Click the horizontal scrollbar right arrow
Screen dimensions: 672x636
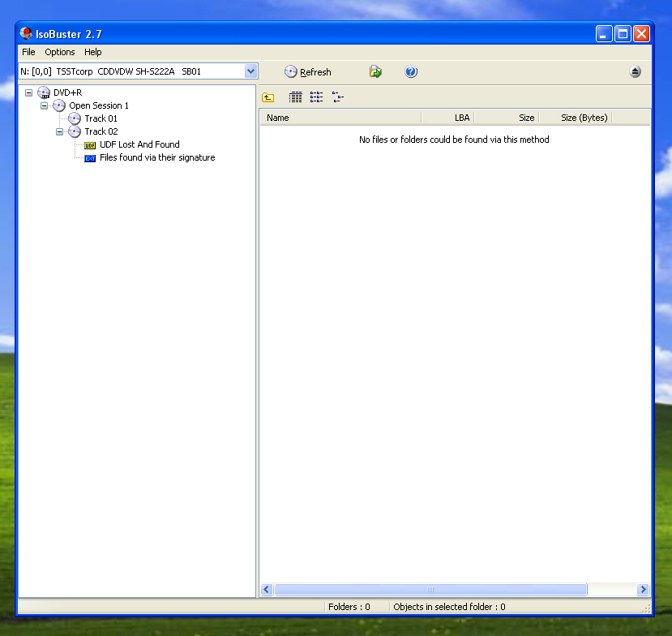(643, 589)
